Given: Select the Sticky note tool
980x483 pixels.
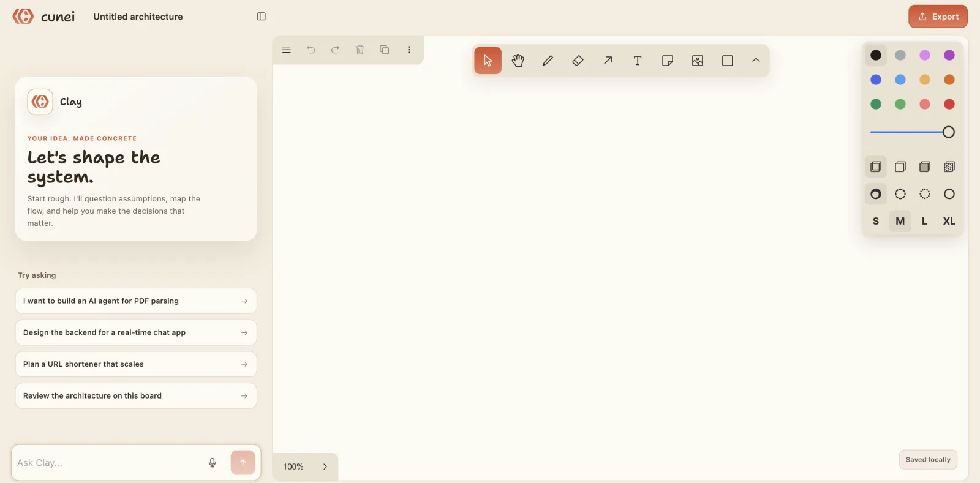Looking at the screenshot, I should [668, 61].
